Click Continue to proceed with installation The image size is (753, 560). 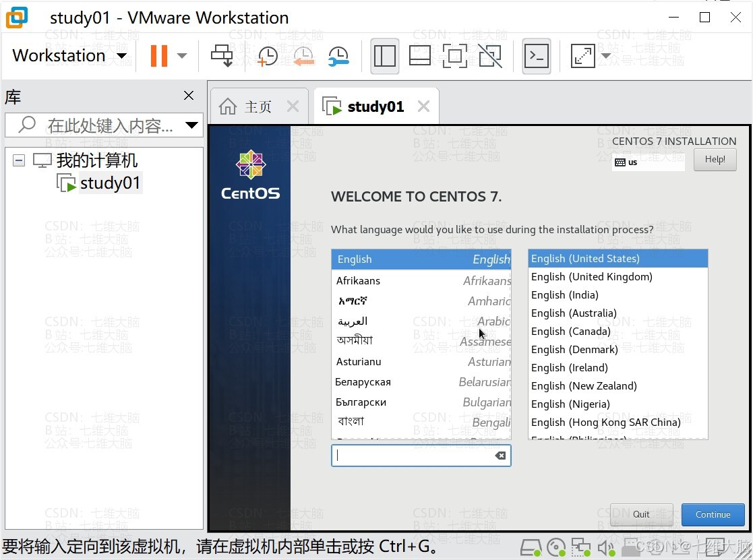pyautogui.click(x=713, y=514)
